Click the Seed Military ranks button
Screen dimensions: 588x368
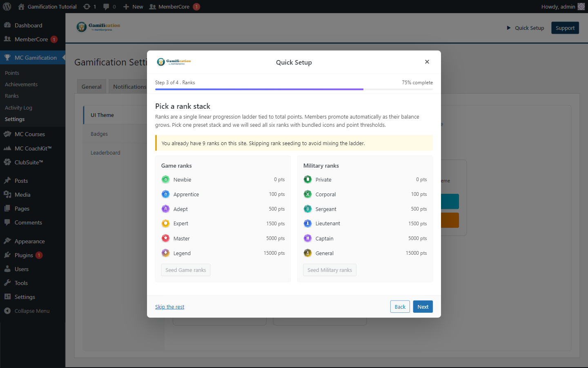(x=330, y=270)
